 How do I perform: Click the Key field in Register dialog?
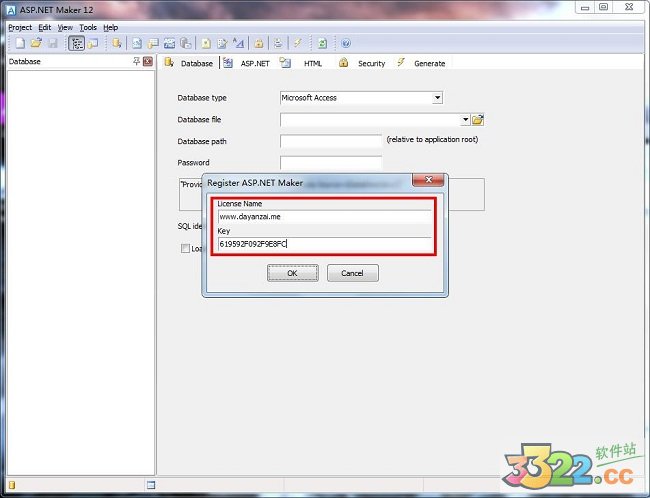pos(325,244)
